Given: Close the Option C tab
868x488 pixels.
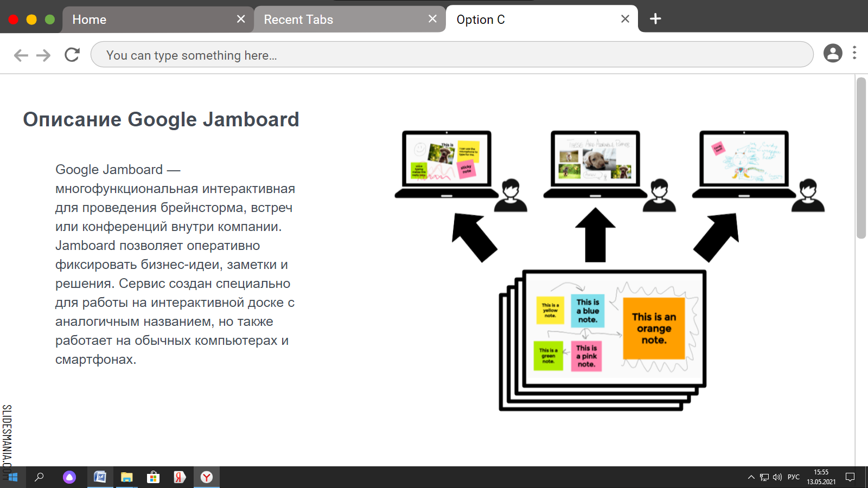Looking at the screenshot, I should tap(625, 19).
